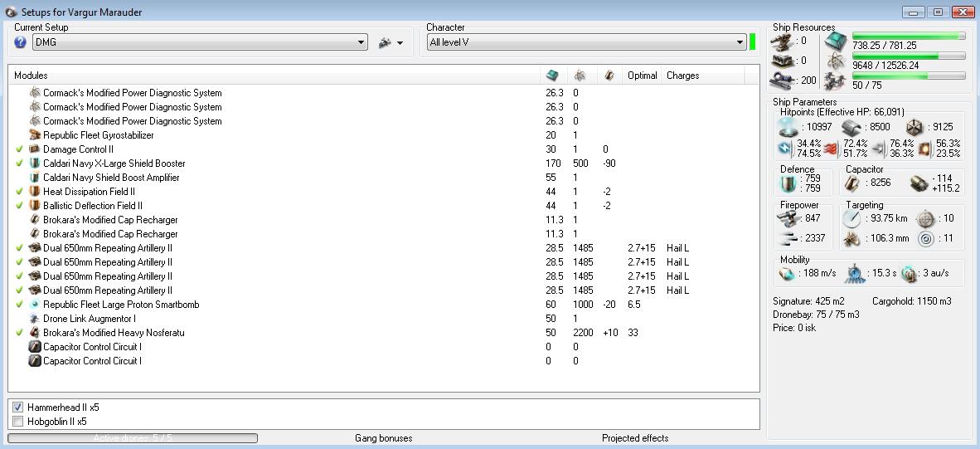Viewport: 980px width, 449px height.
Task: Click the Cargohold: 1150 m3 text
Action: click(x=911, y=301)
